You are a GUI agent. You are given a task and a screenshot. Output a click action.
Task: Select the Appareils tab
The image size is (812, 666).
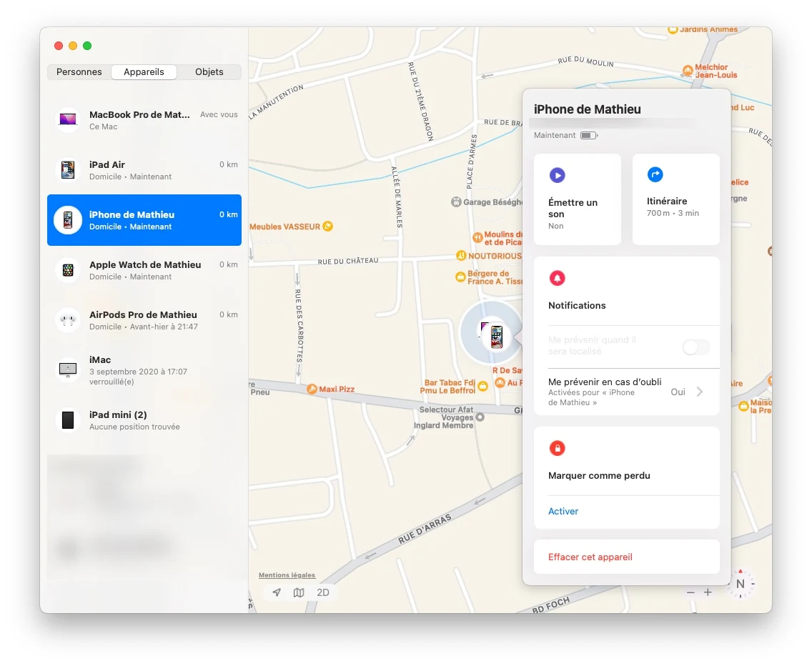[144, 72]
